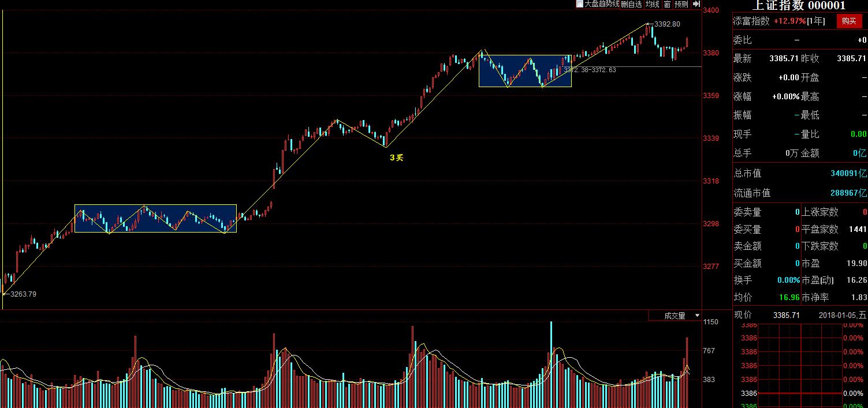Click the 上证指数 000001 title

point(799,6)
